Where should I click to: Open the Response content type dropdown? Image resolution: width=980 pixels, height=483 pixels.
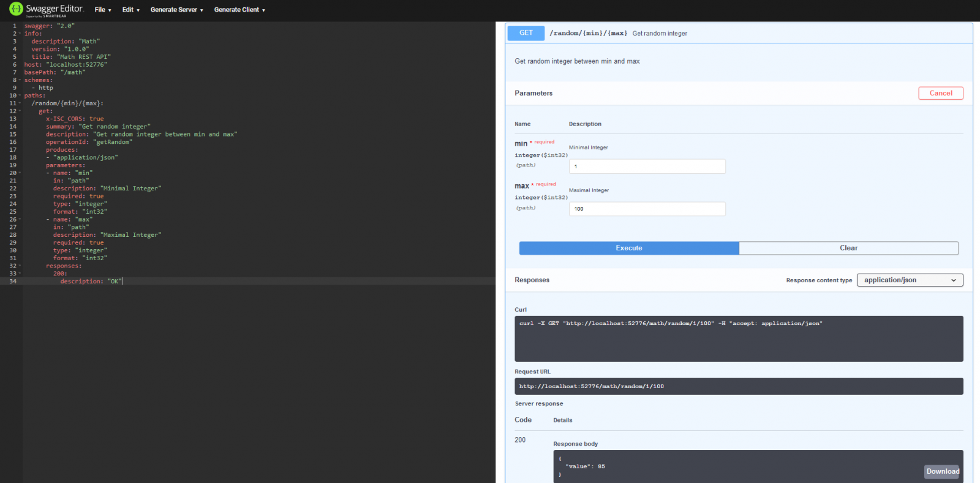click(910, 280)
